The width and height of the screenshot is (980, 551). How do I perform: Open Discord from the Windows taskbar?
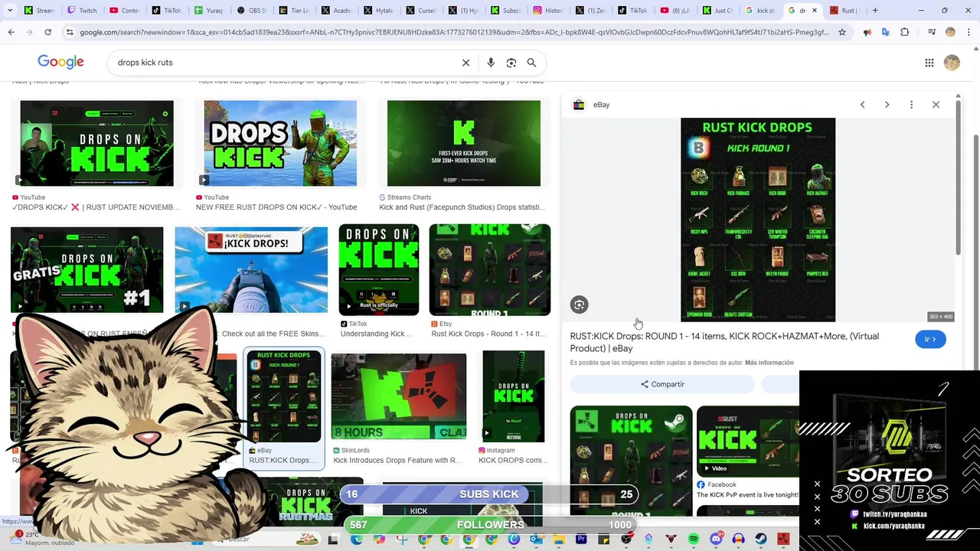(716, 540)
